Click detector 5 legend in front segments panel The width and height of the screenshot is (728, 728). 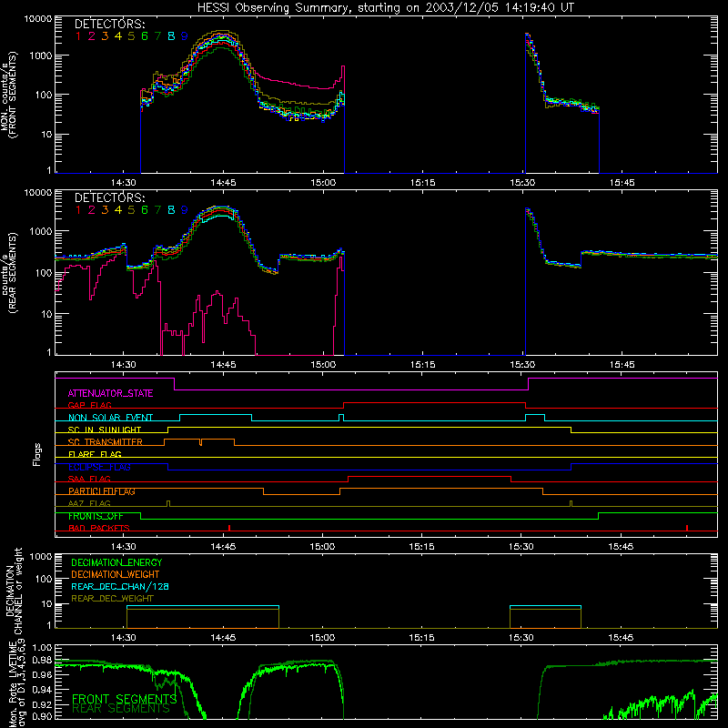click(x=131, y=36)
